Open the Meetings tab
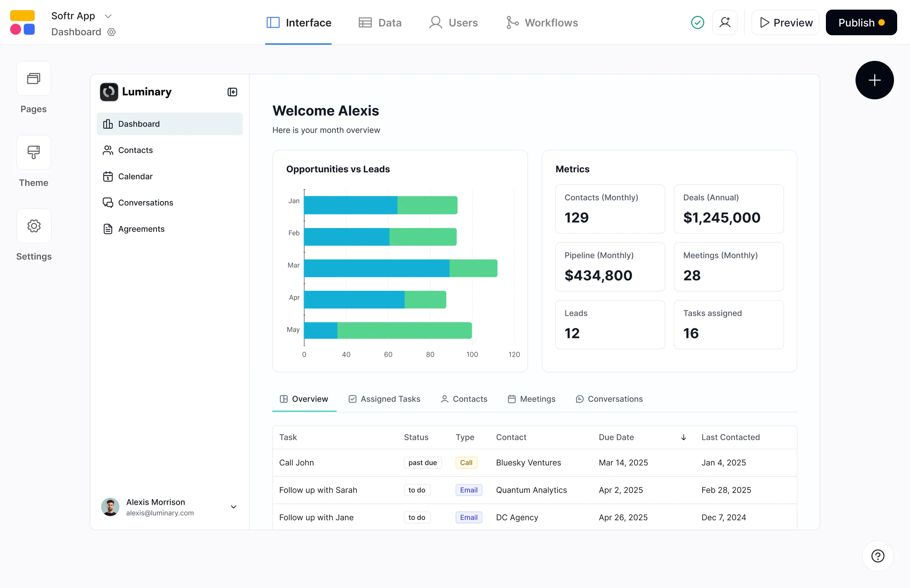 click(531, 399)
